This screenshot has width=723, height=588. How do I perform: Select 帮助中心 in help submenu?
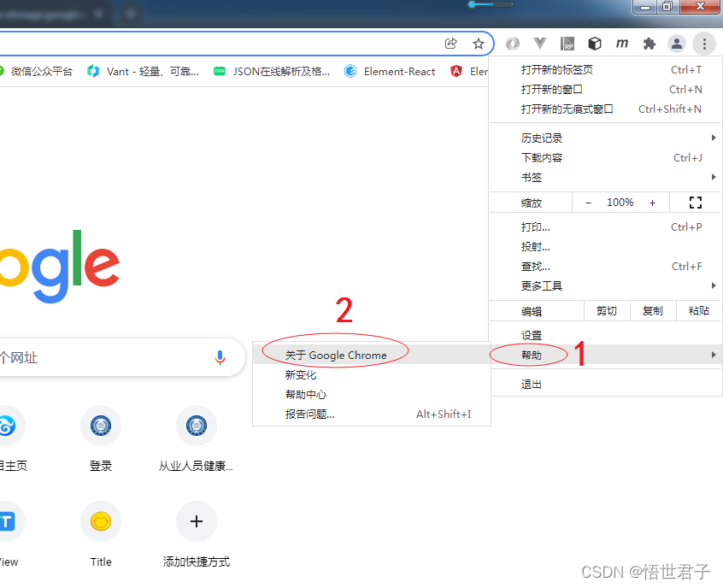point(372,394)
